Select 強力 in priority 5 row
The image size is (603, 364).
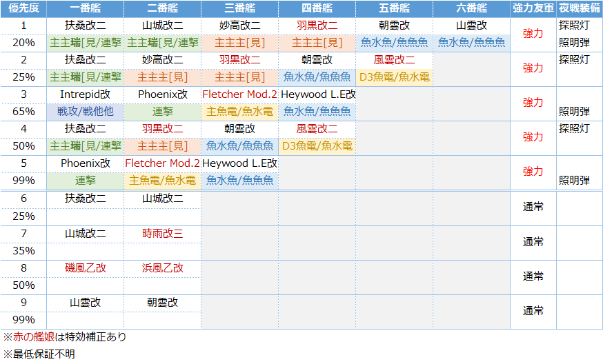[533, 172]
